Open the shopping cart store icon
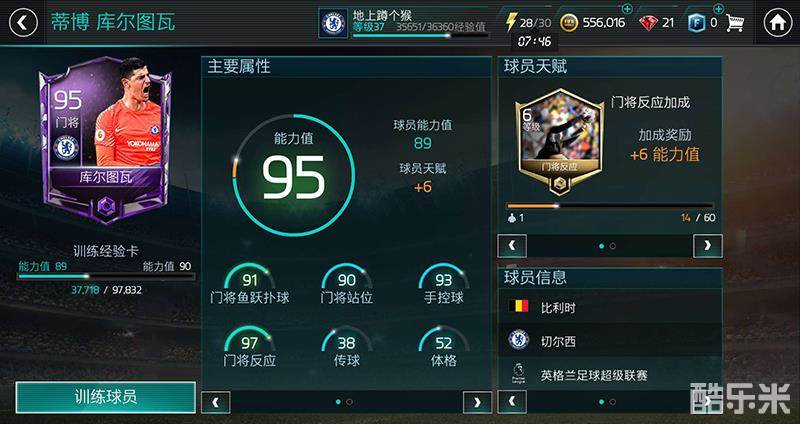The image size is (800, 424). coord(735,23)
